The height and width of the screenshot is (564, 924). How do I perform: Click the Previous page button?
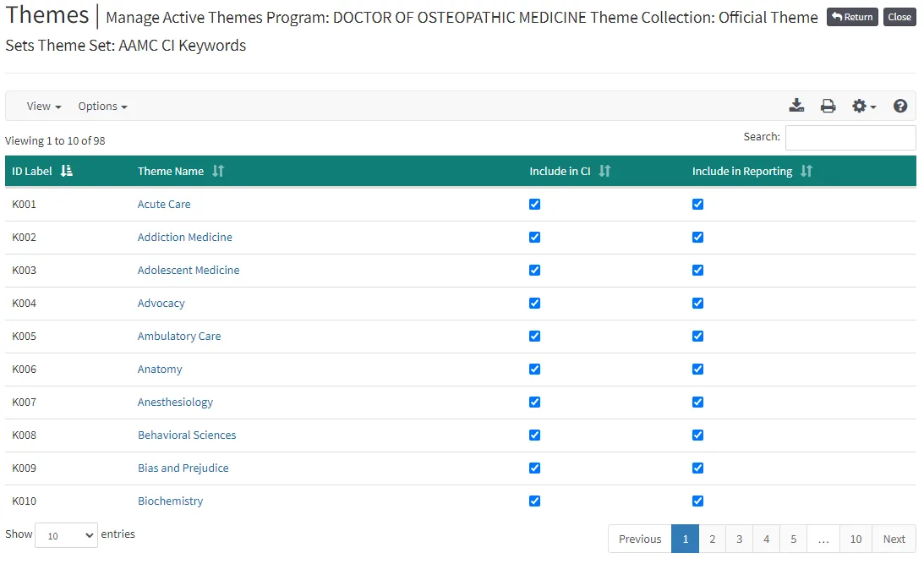[x=640, y=539]
